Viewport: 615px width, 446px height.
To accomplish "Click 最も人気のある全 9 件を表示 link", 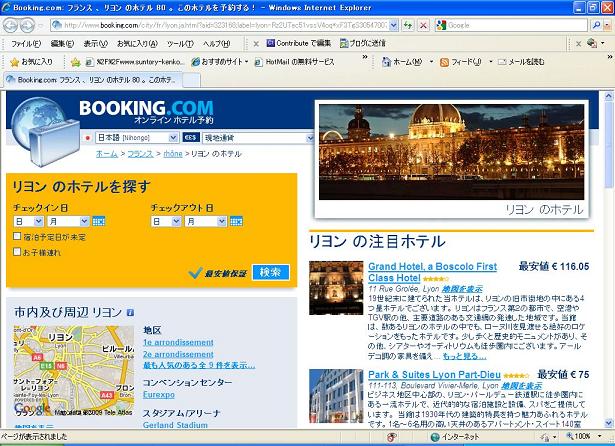I will click(x=199, y=365).
